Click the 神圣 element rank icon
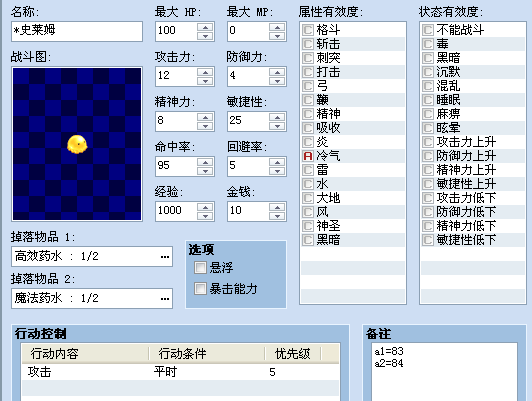The width and height of the screenshot is (532, 401). click(x=308, y=226)
